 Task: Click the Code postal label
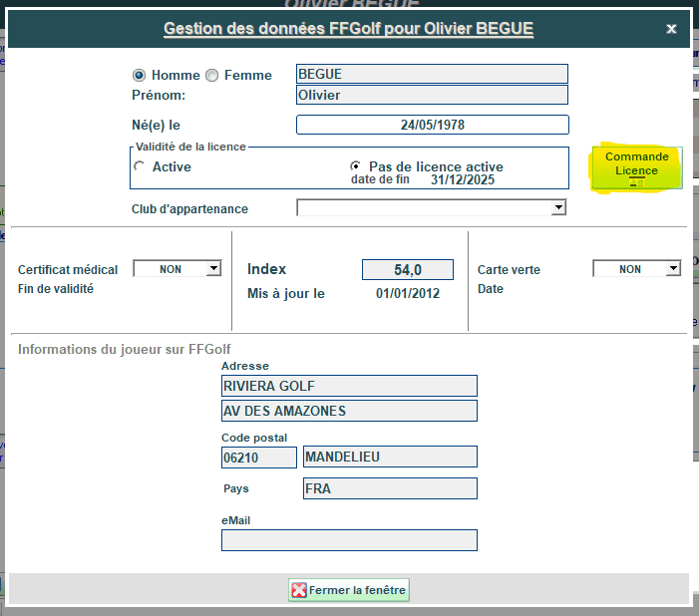coord(254,438)
